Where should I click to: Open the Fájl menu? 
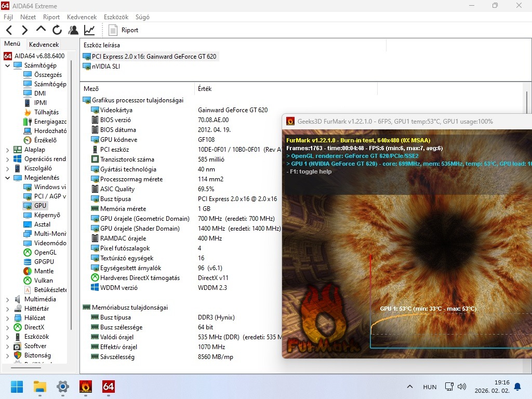8,17
